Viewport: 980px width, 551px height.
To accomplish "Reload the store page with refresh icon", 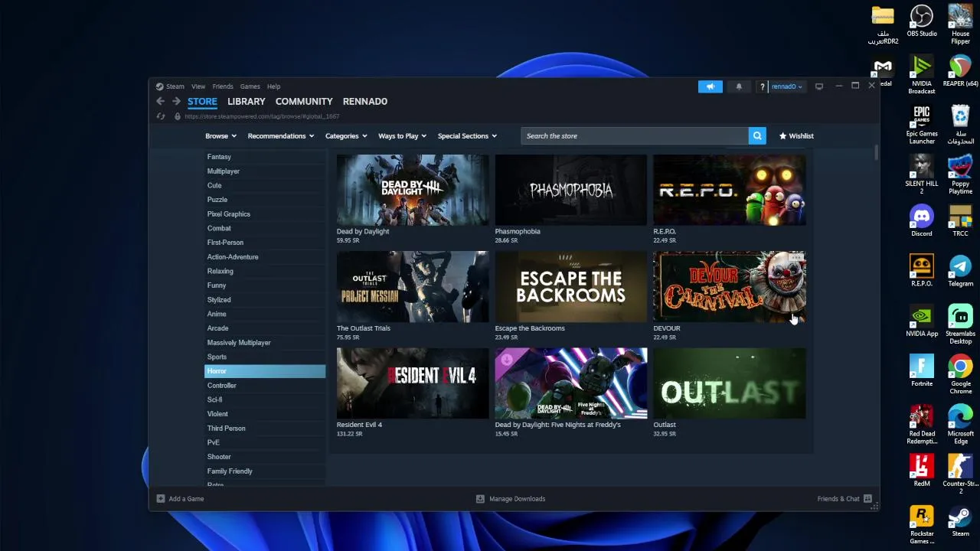I will pyautogui.click(x=161, y=116).
